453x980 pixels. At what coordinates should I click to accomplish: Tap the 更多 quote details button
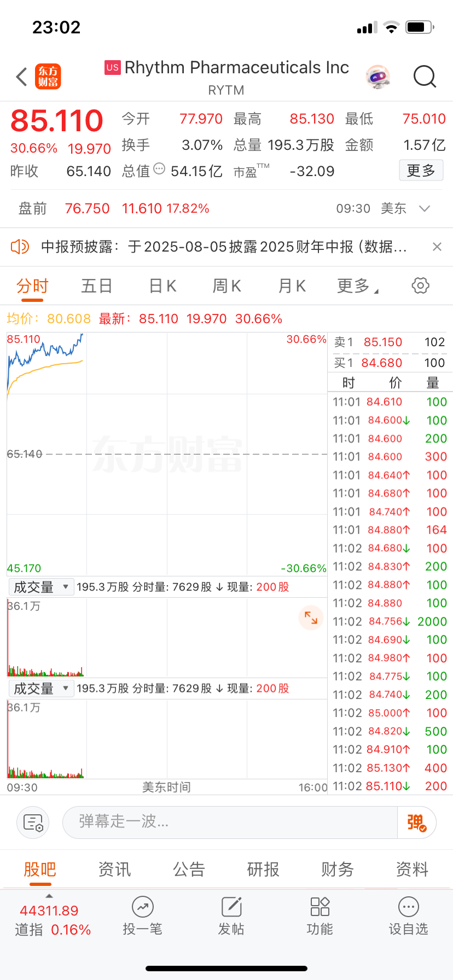421,171
